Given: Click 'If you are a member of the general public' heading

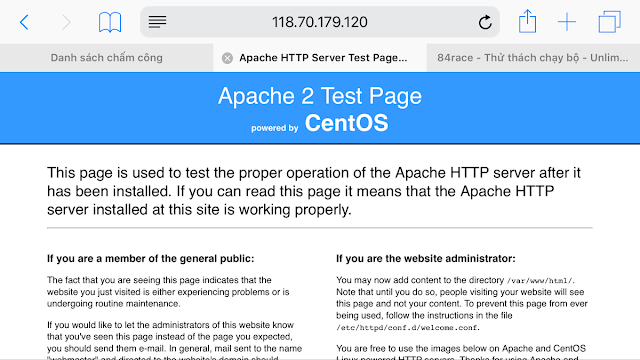Looking at the screenshot, I should pyautogui.click(x=151, y=259).
